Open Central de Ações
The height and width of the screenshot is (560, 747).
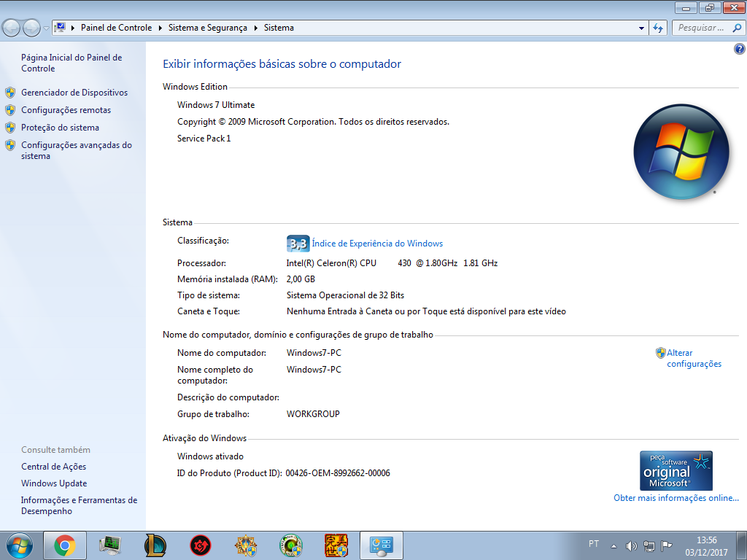click(54, 467)
